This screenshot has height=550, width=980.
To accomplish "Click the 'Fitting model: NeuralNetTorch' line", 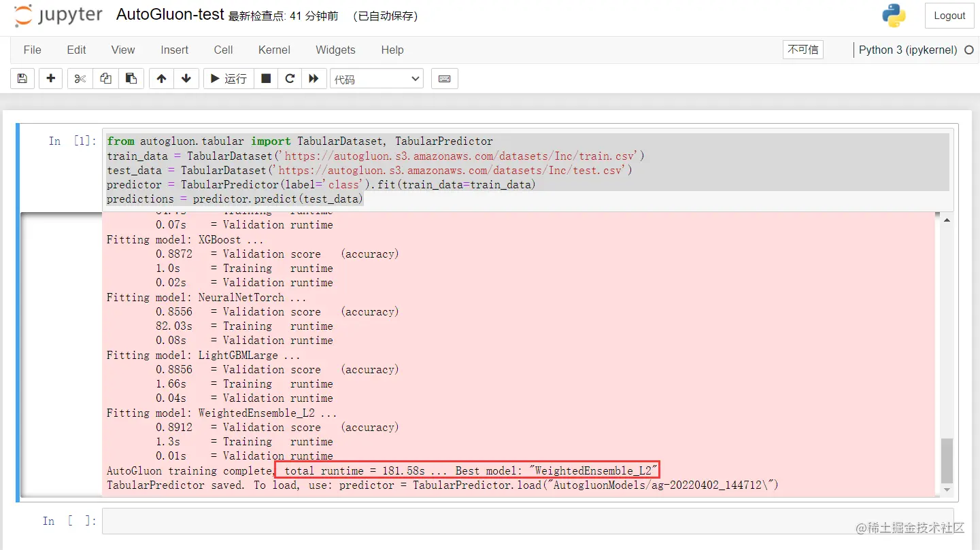I will tap(207, 297).
